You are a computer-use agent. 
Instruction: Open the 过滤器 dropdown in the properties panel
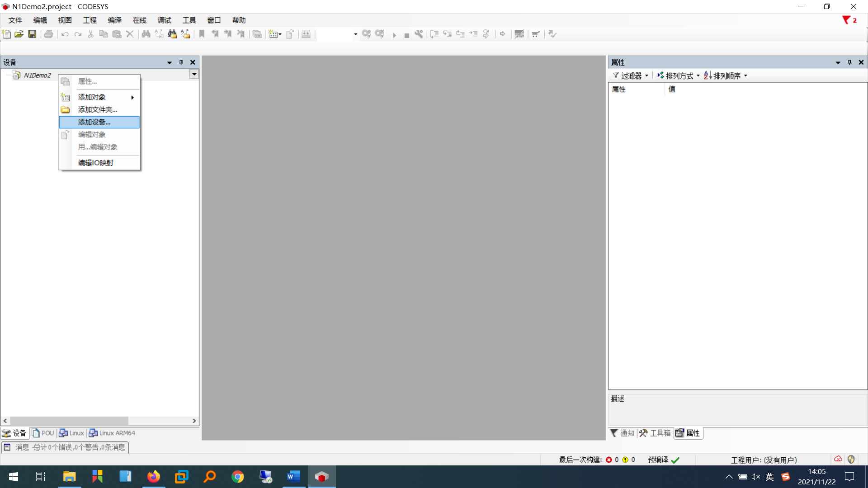[631, 75]
